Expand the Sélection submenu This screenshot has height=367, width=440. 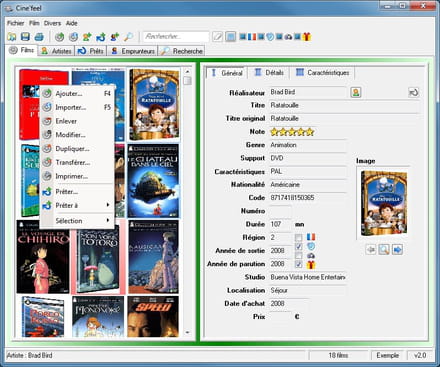77,221
